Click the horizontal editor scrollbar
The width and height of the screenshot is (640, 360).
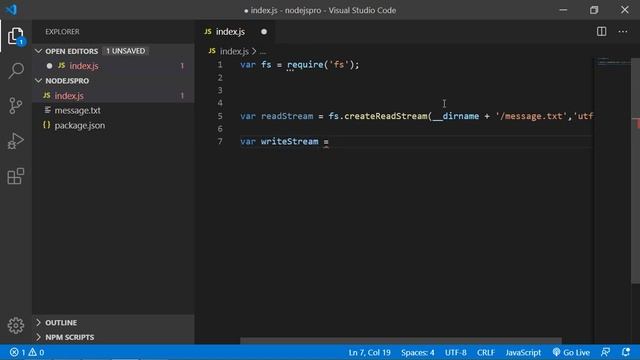click(x=400, y=340)
